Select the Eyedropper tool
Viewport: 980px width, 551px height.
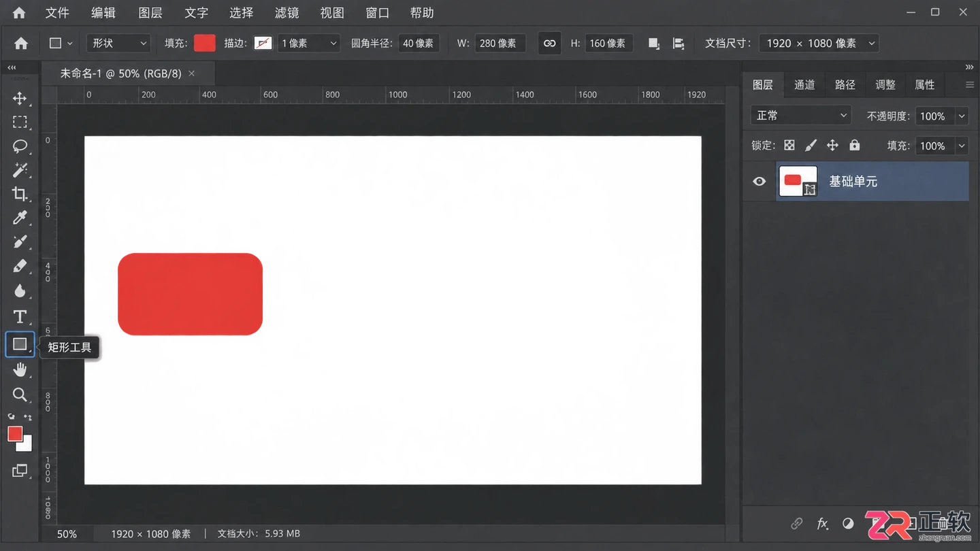click(x=20, y=218)
